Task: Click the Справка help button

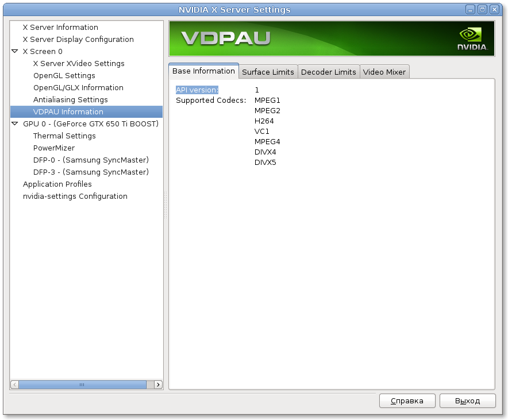Action: 407,401
